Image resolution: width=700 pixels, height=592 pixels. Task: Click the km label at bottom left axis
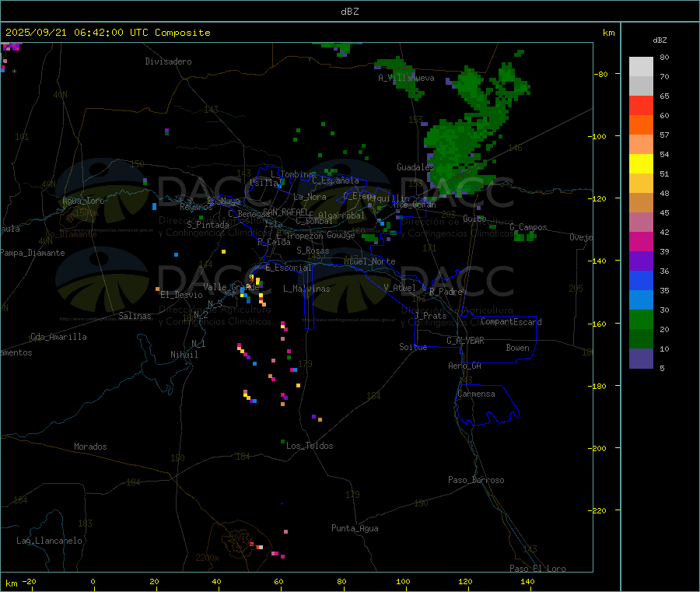point(12,583)
